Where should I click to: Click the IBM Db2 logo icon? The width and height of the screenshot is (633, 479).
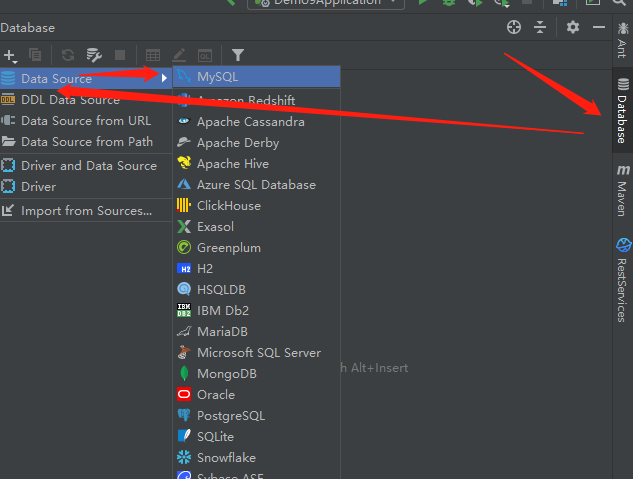[184, 310]
